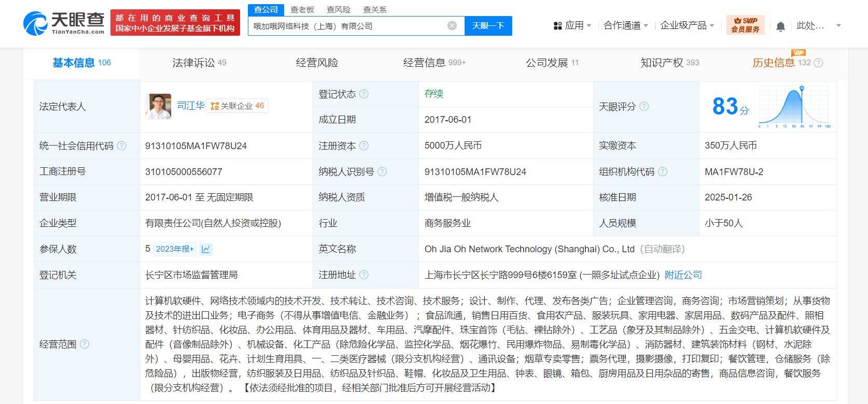The image size is (868, 404).
Task: Select the 存续 registration status
Action: pyautogui.click(x=434, y=94)
